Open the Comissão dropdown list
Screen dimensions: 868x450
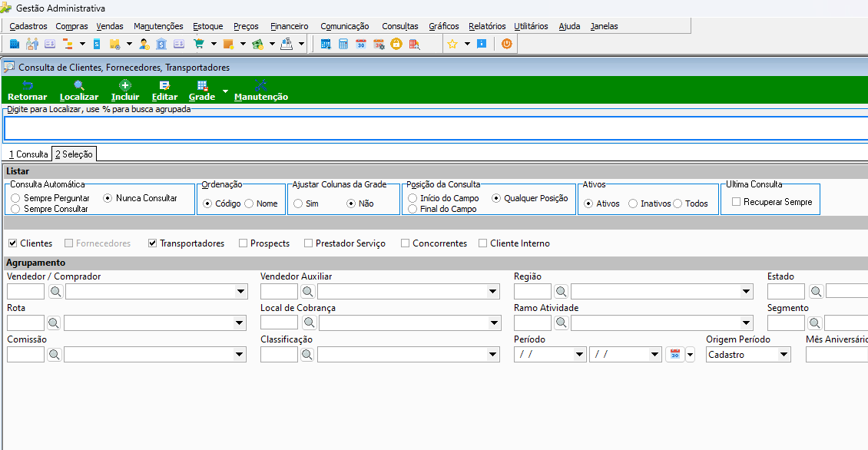point(239,354)
